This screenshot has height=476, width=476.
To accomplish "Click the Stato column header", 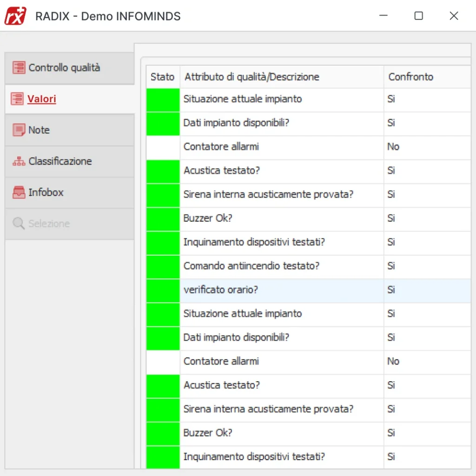I will (x=162, y=77).
